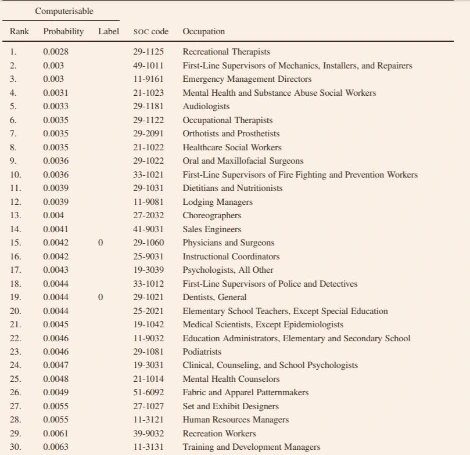Click the 'Rank' column header

point(19,31)
